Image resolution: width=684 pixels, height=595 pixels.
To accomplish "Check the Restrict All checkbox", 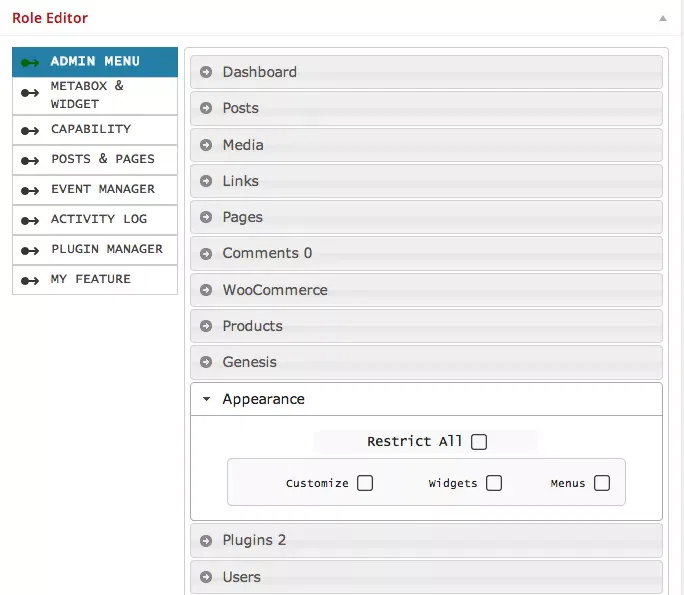I will pyautogui.click(x=479, y=441).
